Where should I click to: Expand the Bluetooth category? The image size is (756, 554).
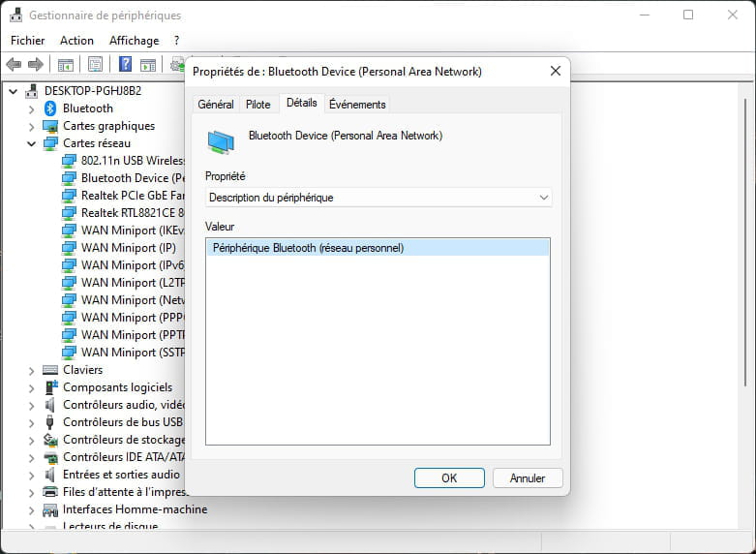(x=31, y=109)
